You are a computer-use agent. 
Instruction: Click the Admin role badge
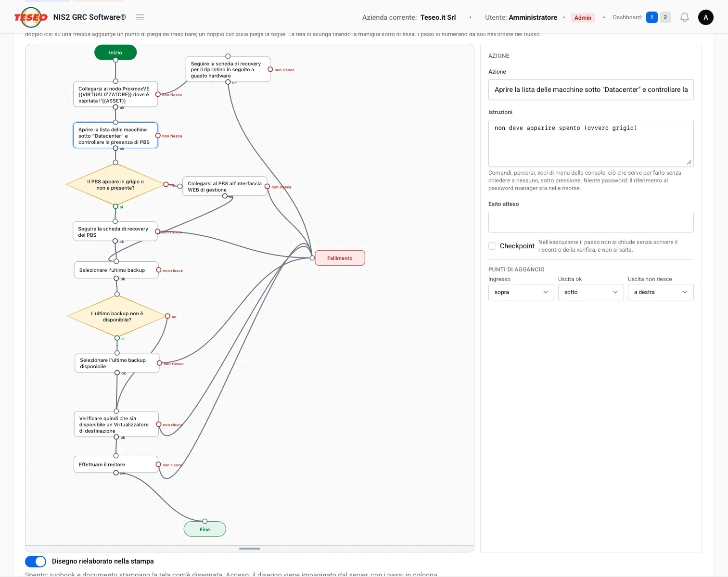(x=583, y=18)
